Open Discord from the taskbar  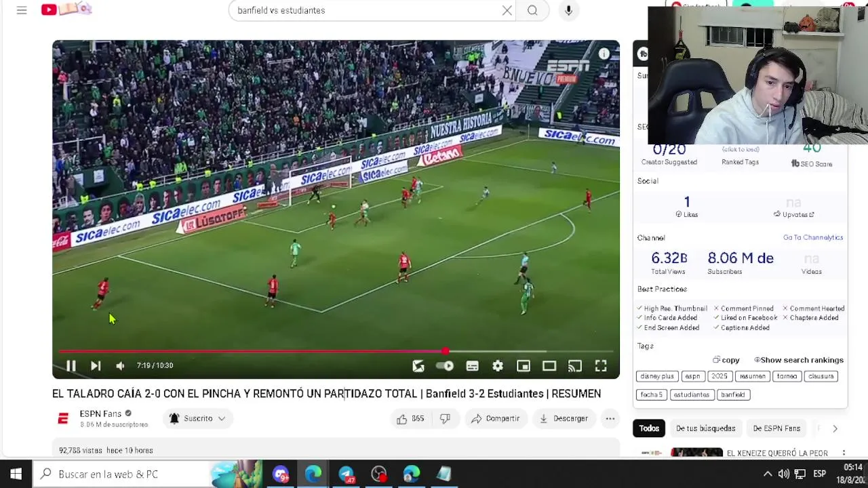tap(281, 474)
